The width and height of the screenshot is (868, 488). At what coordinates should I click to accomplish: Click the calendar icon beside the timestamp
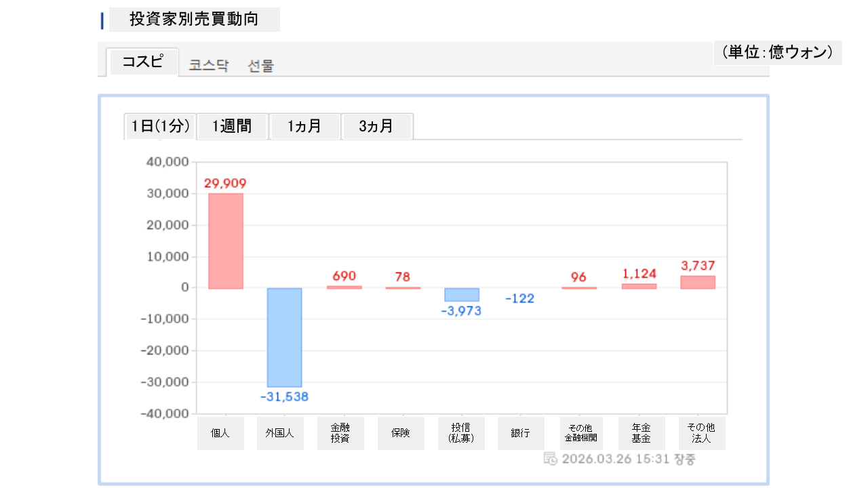tap(550, 459)
